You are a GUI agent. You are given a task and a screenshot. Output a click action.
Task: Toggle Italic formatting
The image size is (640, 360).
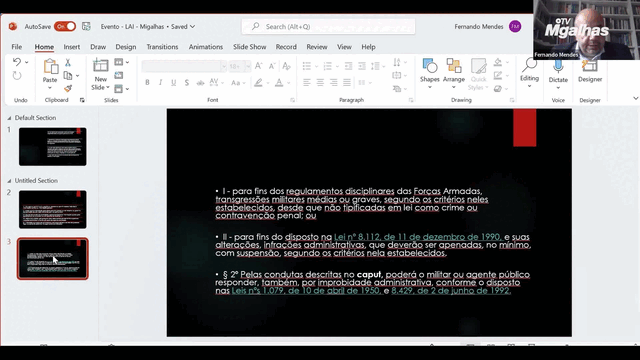(160, 83)
